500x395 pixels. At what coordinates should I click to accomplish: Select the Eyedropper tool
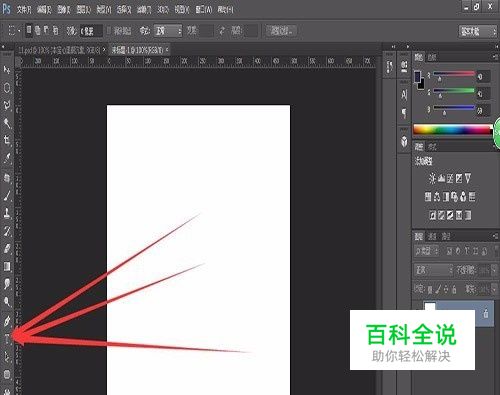(x=7, y=159)
